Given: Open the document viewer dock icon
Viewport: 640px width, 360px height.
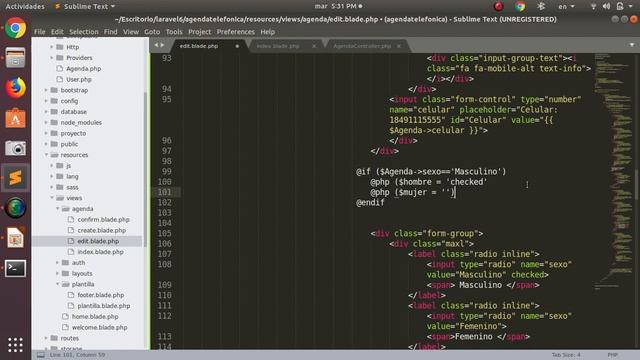Looking at the screenshot, I should pyautogui.click(x=16, y=238).
